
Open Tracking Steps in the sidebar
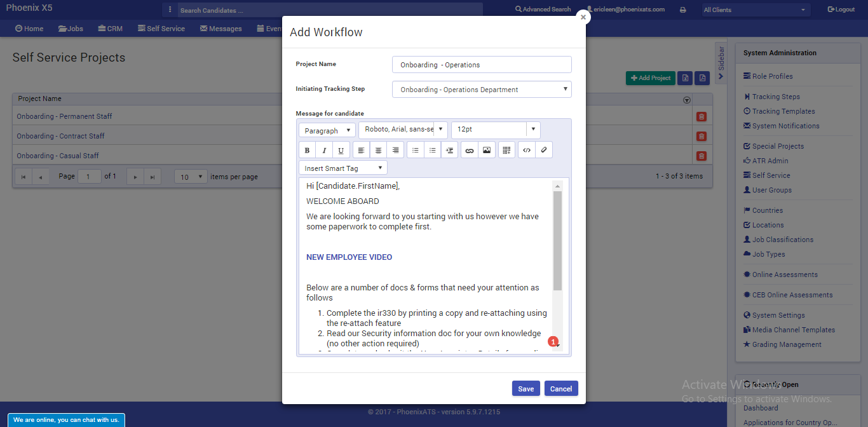[x=771, y=97]
